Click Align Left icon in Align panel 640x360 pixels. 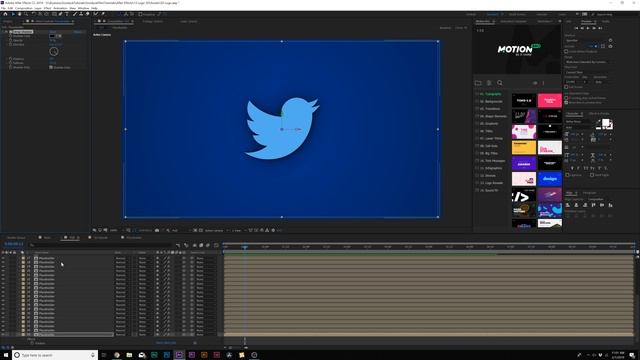568,205
